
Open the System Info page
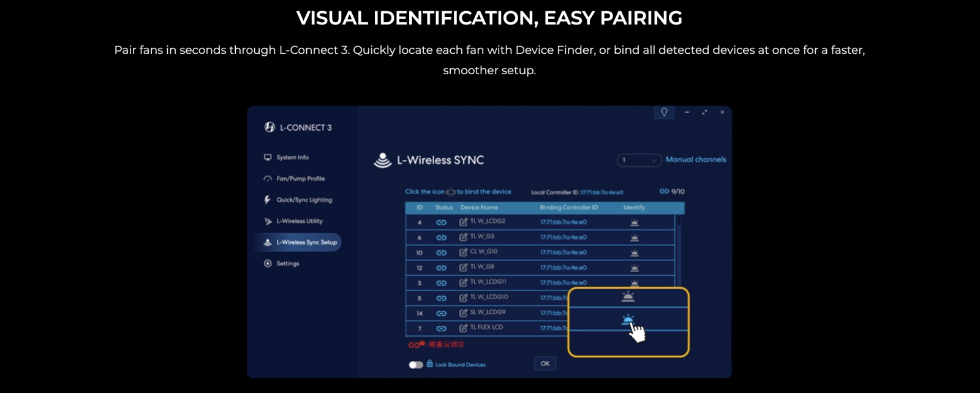pos(287,158)
